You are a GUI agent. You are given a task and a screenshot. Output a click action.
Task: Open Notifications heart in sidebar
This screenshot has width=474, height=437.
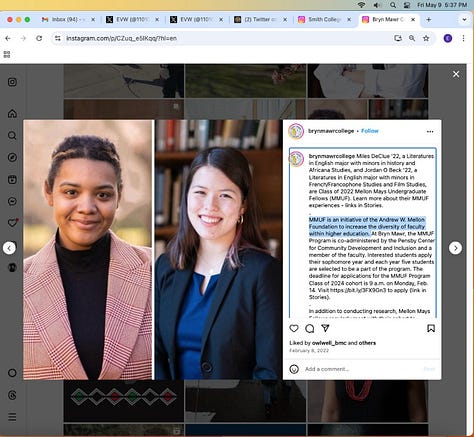point(12,223)
